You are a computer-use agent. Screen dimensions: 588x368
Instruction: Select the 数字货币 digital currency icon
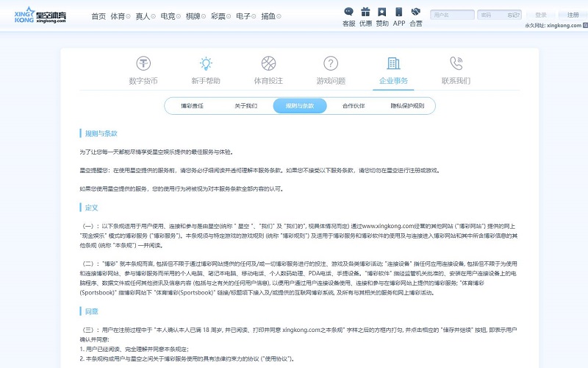tap(143, 64)
